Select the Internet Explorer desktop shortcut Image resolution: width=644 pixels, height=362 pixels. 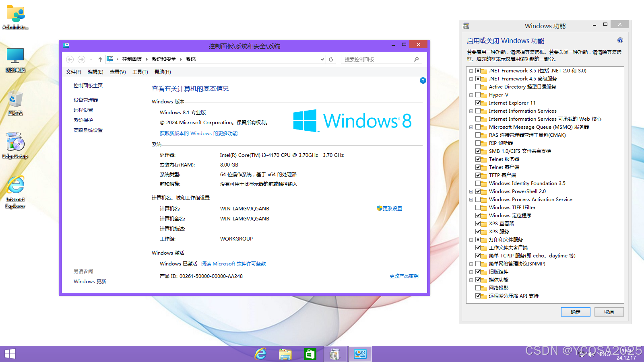coord(16,185)
